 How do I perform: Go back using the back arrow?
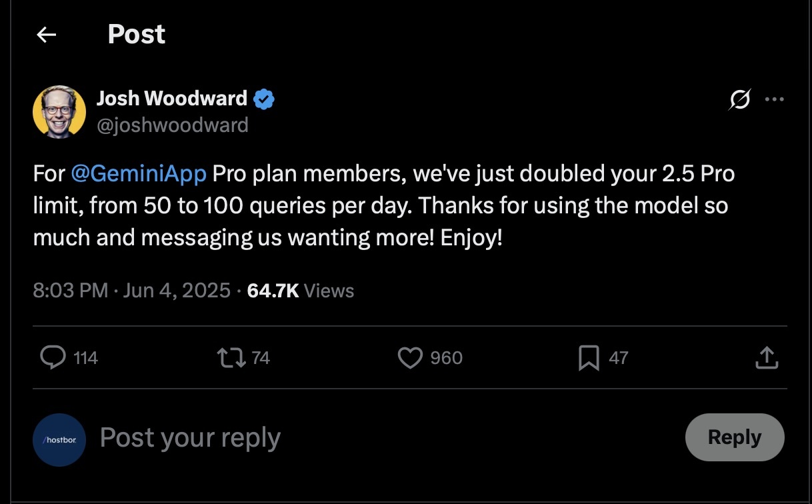46,35
